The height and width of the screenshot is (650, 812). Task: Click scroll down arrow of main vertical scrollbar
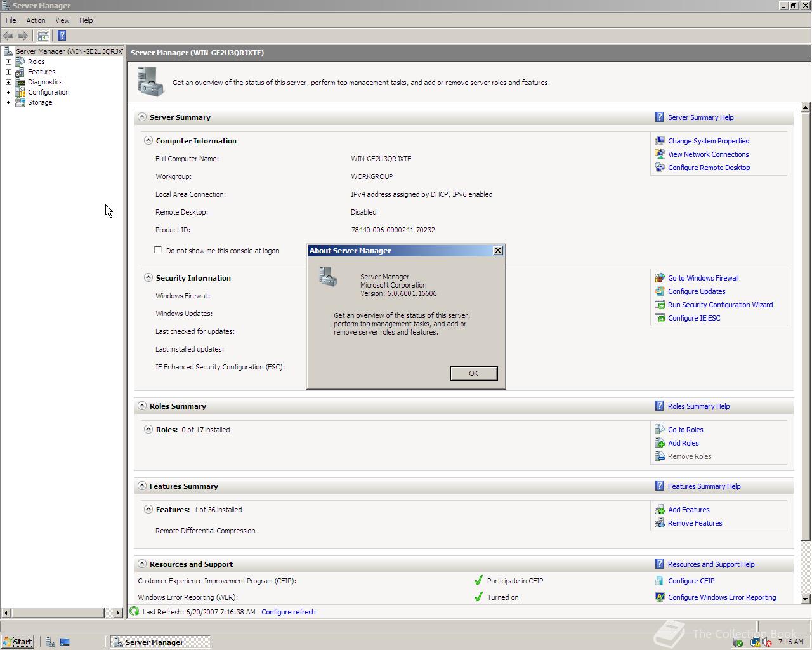click(x=806, y=599)
